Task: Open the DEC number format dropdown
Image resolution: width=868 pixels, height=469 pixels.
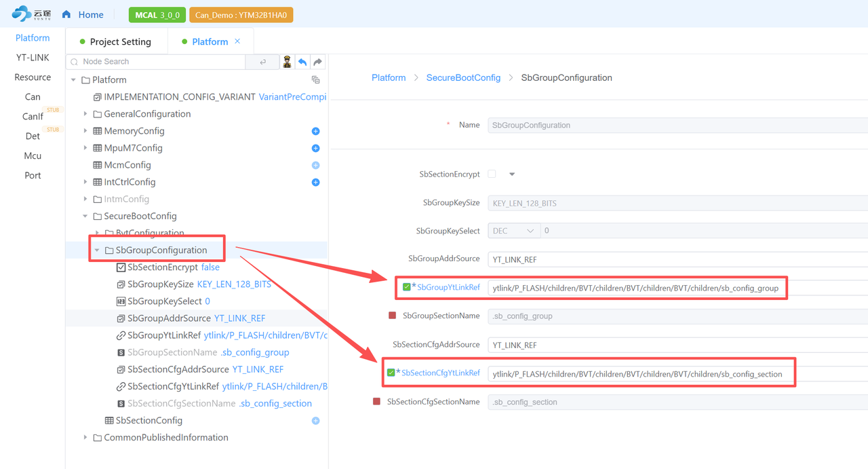Action: [x=514, y=231]
